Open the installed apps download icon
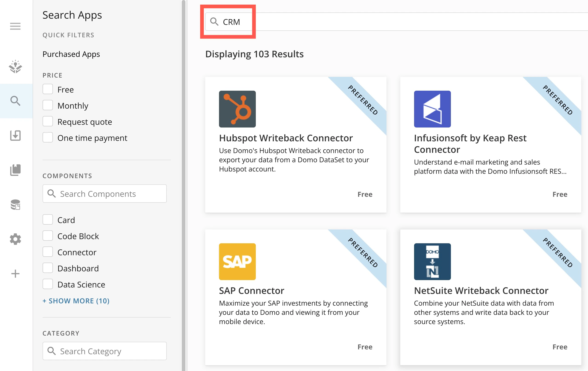The width and height of the screenshot is (588, 371). pyautogui.click(x=15, y=135)
